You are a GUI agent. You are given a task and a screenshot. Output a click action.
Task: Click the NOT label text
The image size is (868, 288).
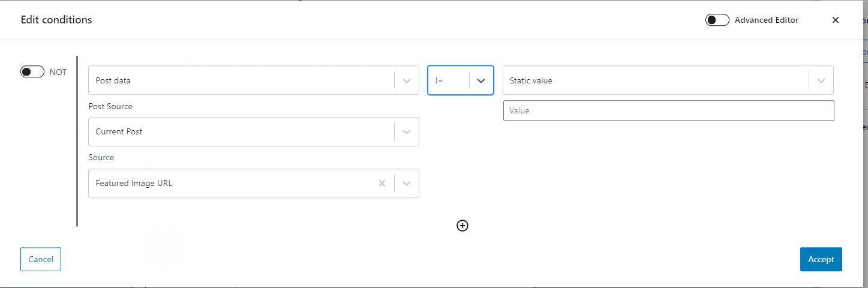pos(58,72)
